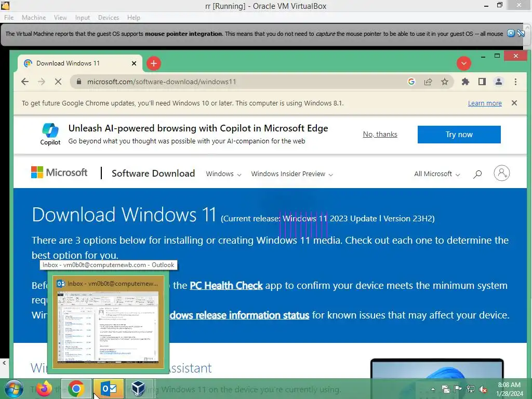Click the Windows Start button
This screenshot has width=532, height=399.
[14, 389]
